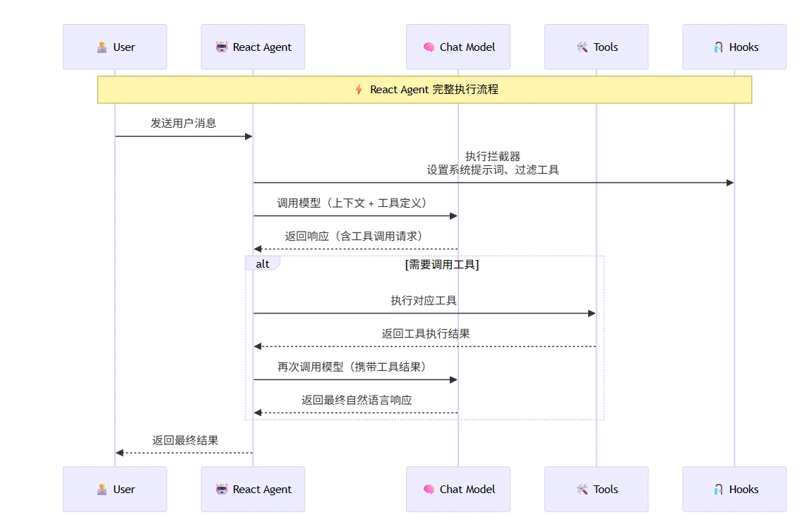Viewport: 812px width, 527px height.
Task: Click the user icon in the bottom User box
Action: (102, 490)
